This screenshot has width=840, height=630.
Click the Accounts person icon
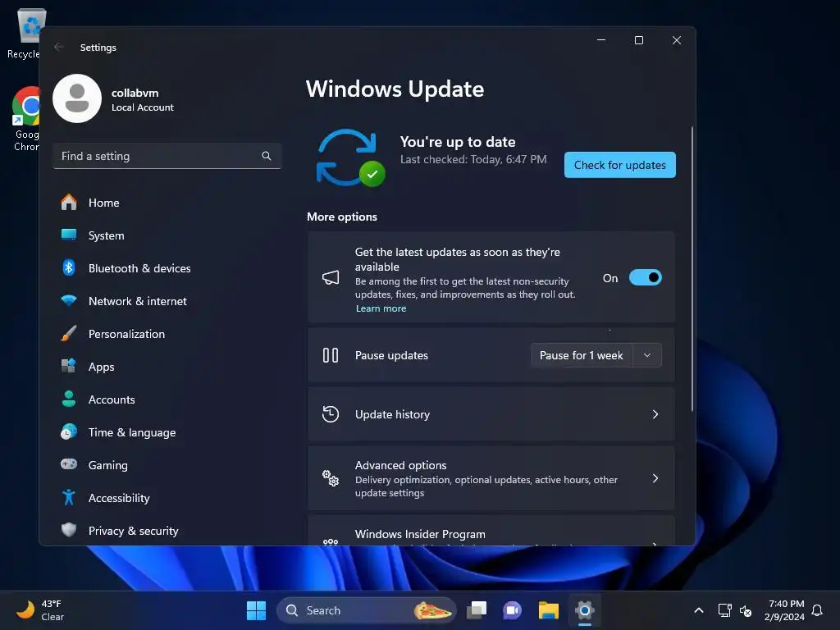pos(69,399)
